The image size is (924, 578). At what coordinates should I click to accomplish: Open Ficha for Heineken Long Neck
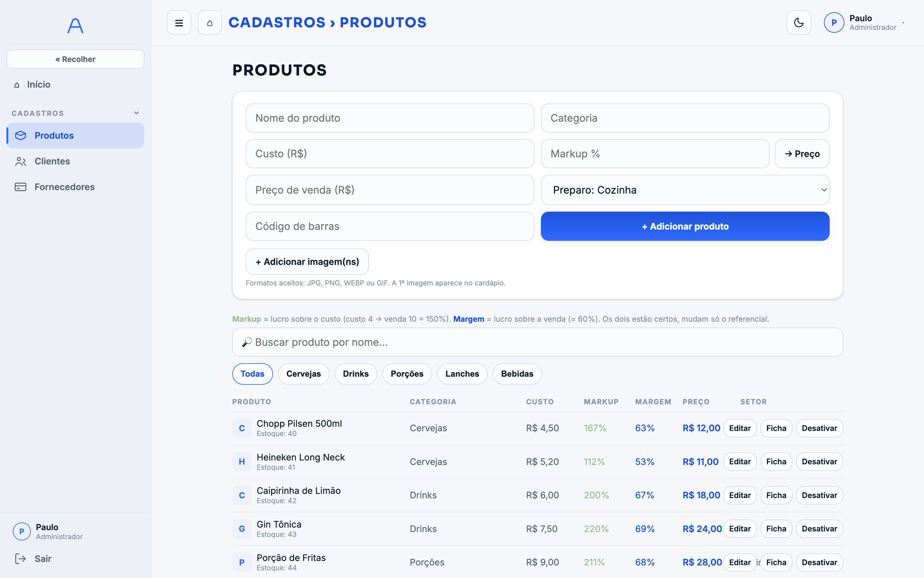776,462
